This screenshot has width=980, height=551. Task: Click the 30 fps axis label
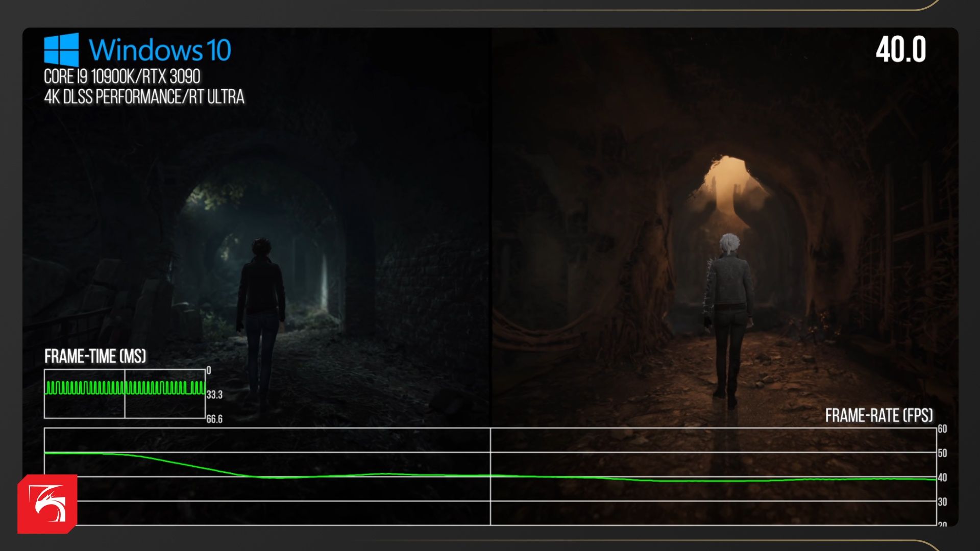(x=942, y=502)
